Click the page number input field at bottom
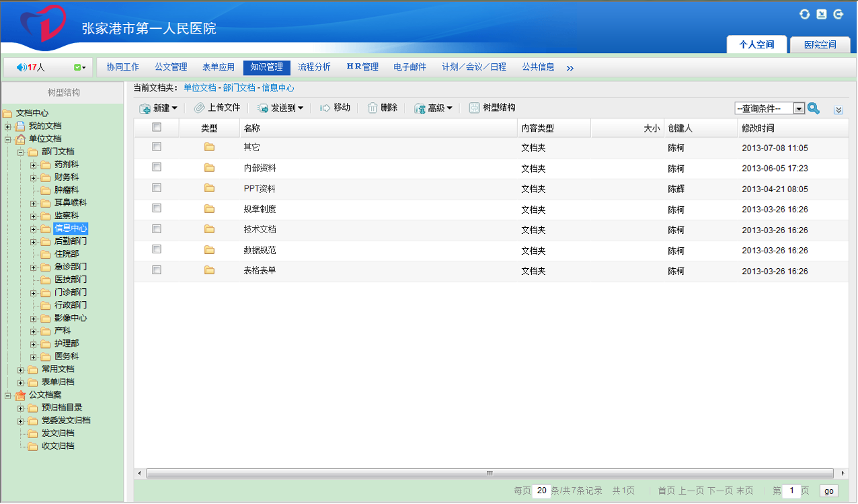The width and height of the screenshot is (858, 504). [791, 491]
